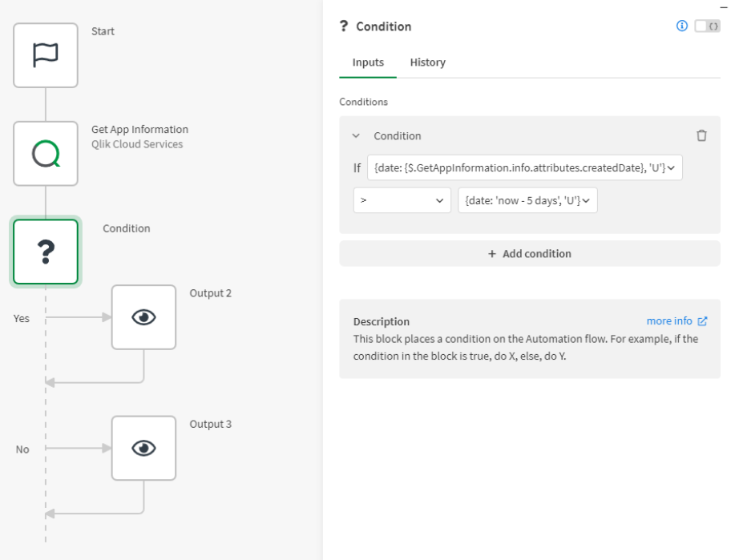
Task: Click the Add condition button
Action: 530,253
